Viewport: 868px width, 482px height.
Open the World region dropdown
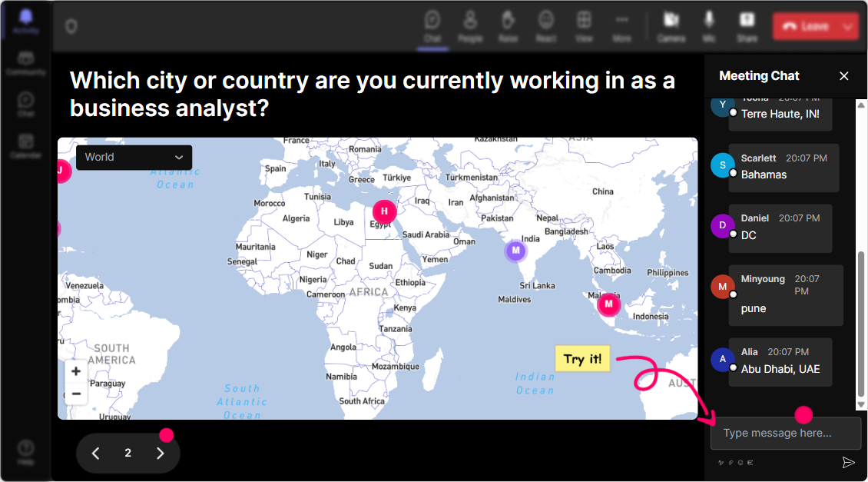click(x=134, y=158)
